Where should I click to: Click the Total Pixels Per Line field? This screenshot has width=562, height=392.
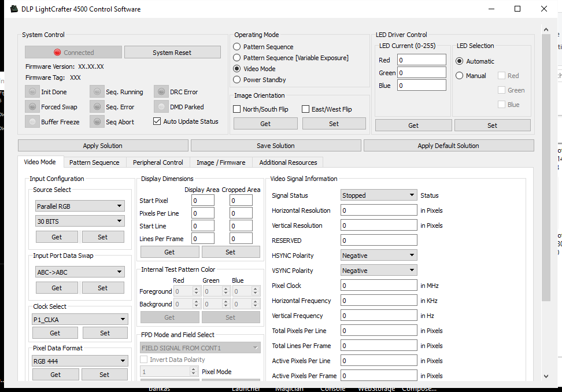(379, 331)
